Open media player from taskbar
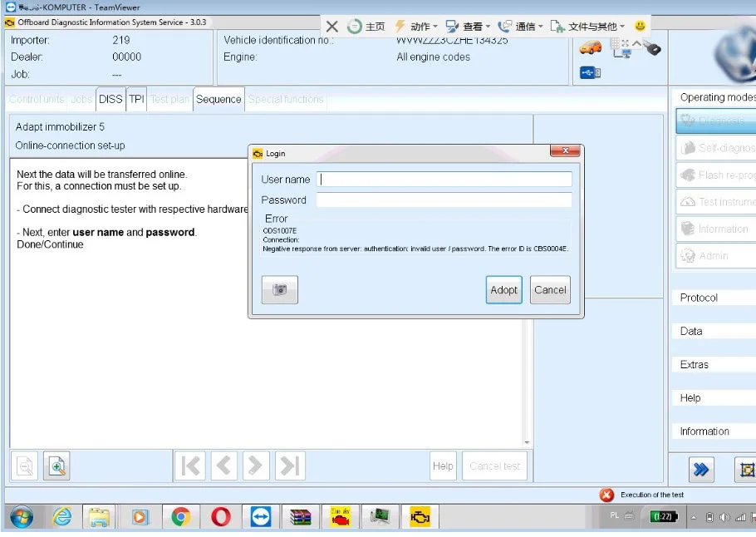 point(140,517)
